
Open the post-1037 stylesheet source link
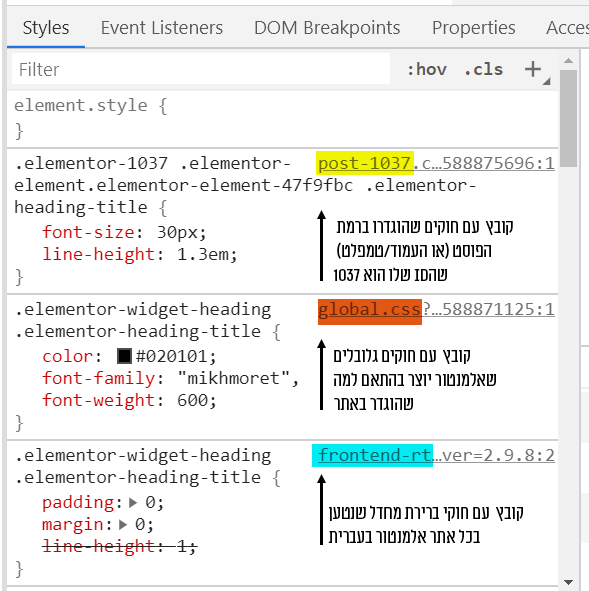436,164
